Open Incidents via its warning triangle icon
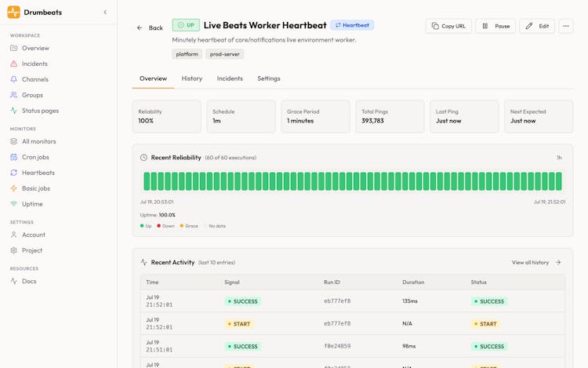 coord(14,64)
